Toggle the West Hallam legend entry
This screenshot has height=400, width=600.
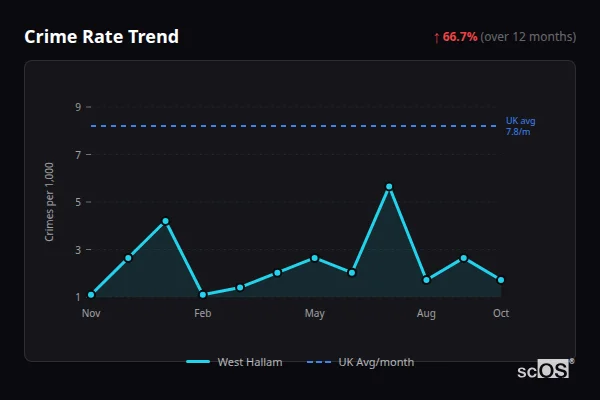click(x=234, y=362)
